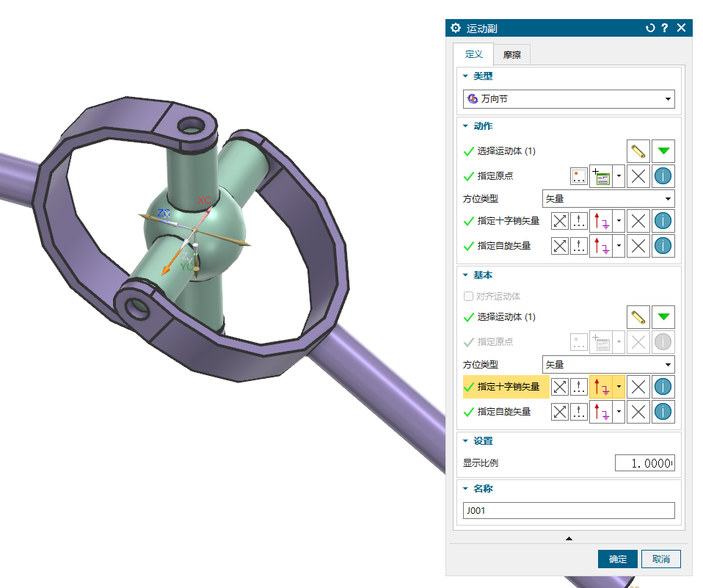The image size is (703, 588).
Task: Open the 万向节 joint type dropdown
Action: click(x=569, y=98)
